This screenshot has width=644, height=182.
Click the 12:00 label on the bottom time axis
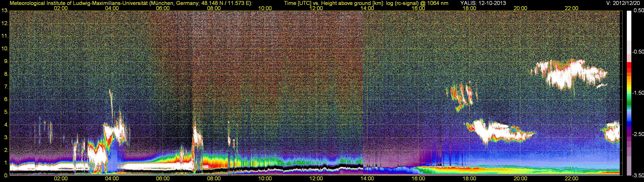click(x=316, y=179)
